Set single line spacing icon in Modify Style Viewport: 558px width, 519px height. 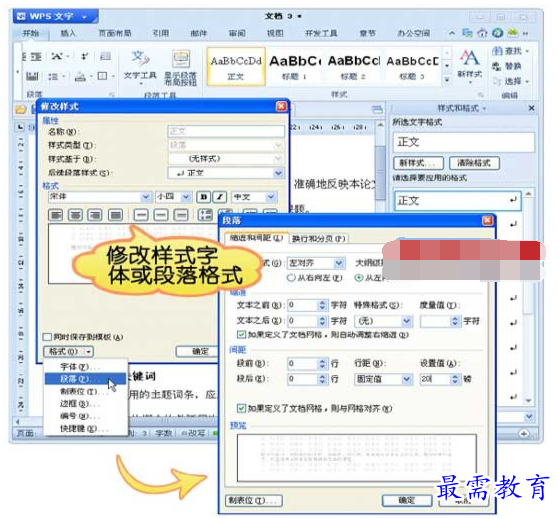[x=141, y=215]
